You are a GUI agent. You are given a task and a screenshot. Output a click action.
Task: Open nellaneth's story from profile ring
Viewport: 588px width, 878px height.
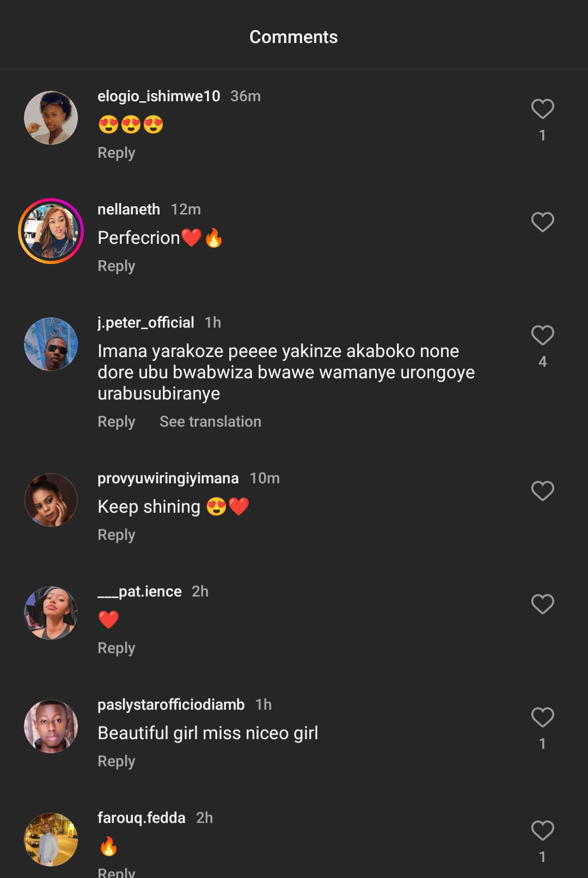point(51,231)
